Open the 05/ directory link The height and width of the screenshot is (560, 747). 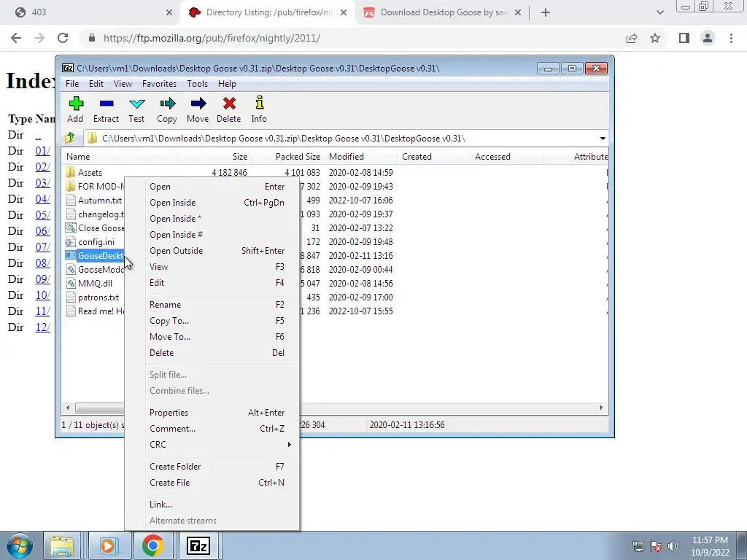point(42,215)
